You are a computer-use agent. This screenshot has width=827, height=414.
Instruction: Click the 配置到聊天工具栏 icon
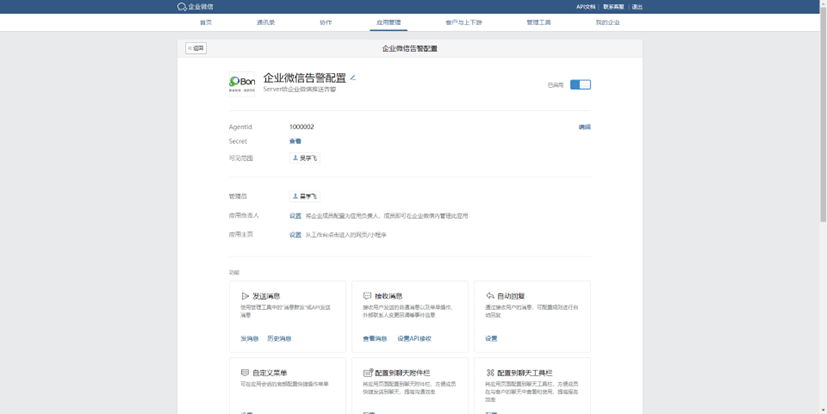490,373
